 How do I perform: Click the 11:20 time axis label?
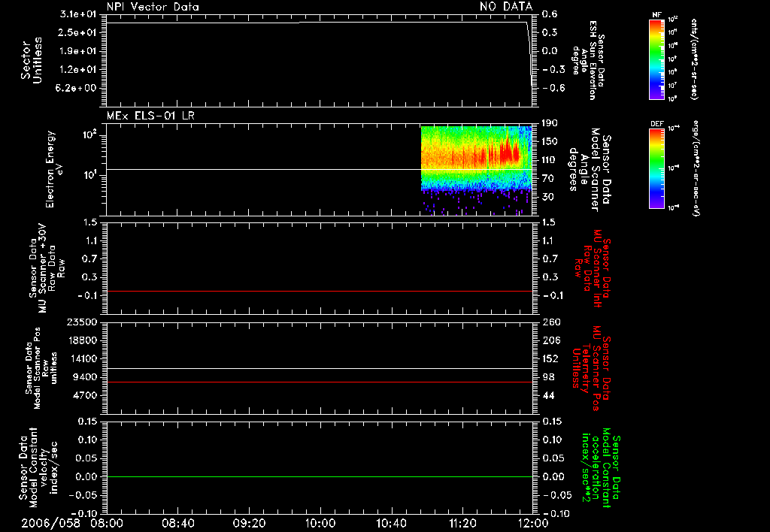pyautogui.click(x=462, y=523)
